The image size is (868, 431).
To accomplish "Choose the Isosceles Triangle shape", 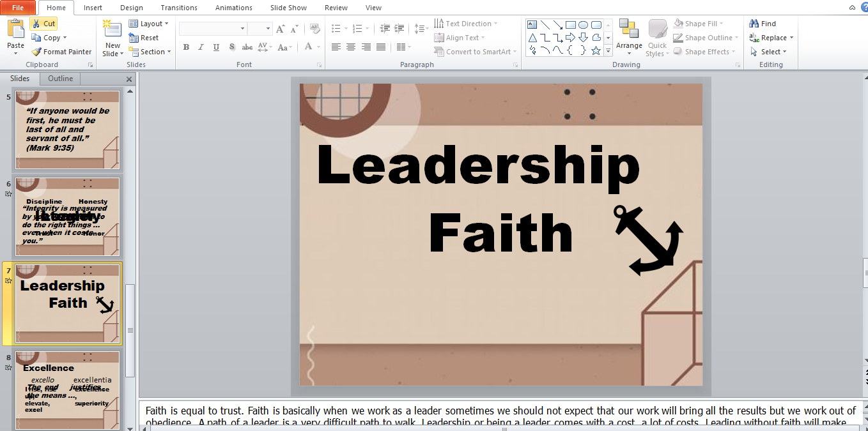I will [532, 38].
